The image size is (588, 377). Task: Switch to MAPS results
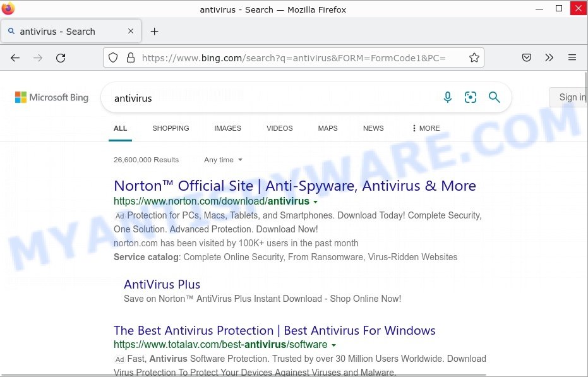(x=328, y=128)
